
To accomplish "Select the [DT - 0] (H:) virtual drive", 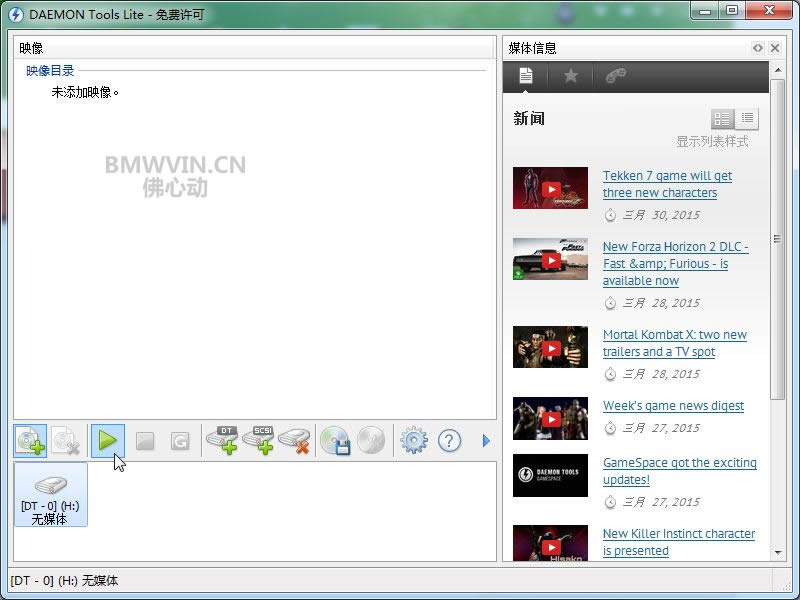I will (51, 494).
